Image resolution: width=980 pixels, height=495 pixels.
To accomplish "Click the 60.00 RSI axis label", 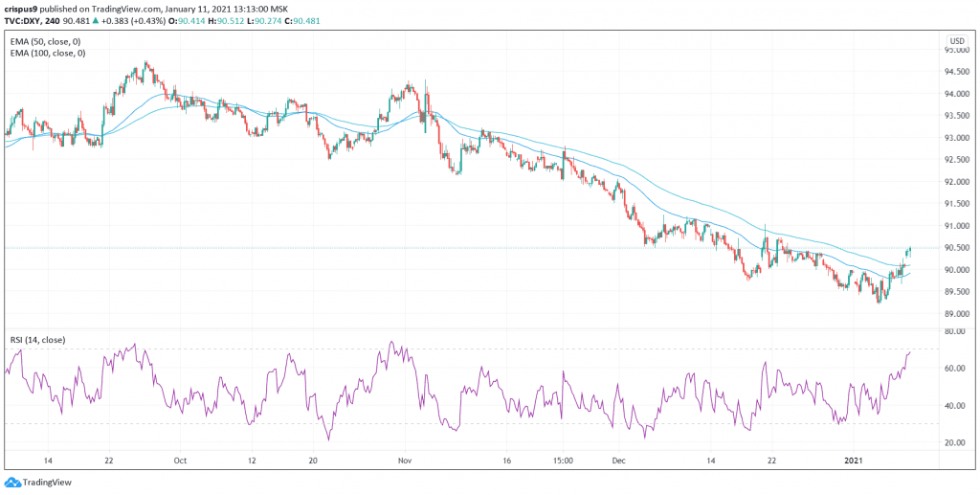I will (x=954, y=369).
